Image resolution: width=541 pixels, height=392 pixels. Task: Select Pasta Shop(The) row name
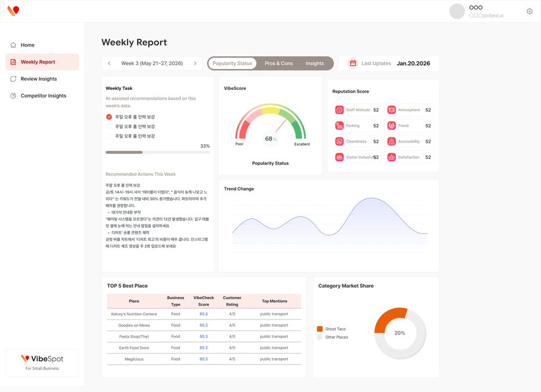[x=134, y=336]
